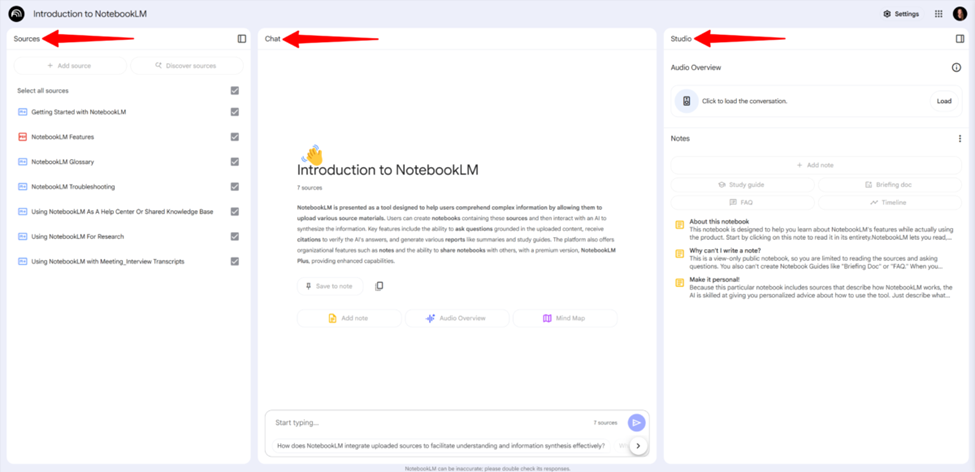Screen dimensions: 975x472
Task: Expand the About this notebook note
Action: point(719,222)
